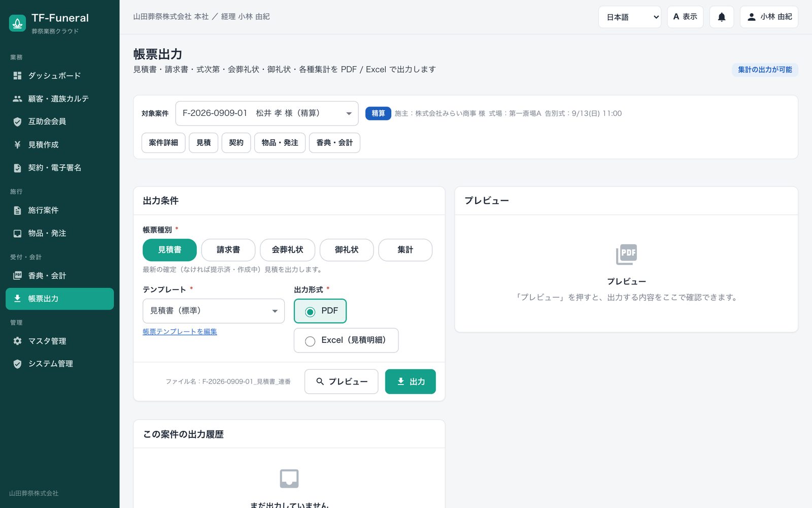Click the TF-Funeral logo icon

[18, 23]
